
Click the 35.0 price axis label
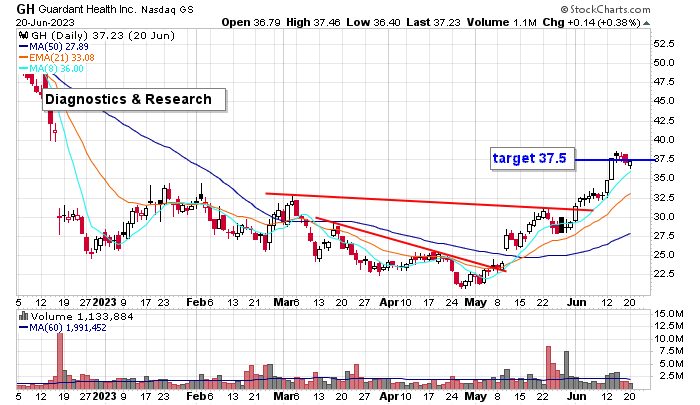[663, 178]
